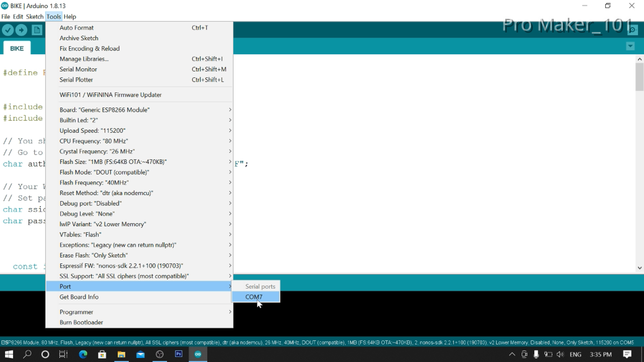The image size is (644, 362).
Task: Open Mail from the taskbar
Action: [x=140, y=354]
